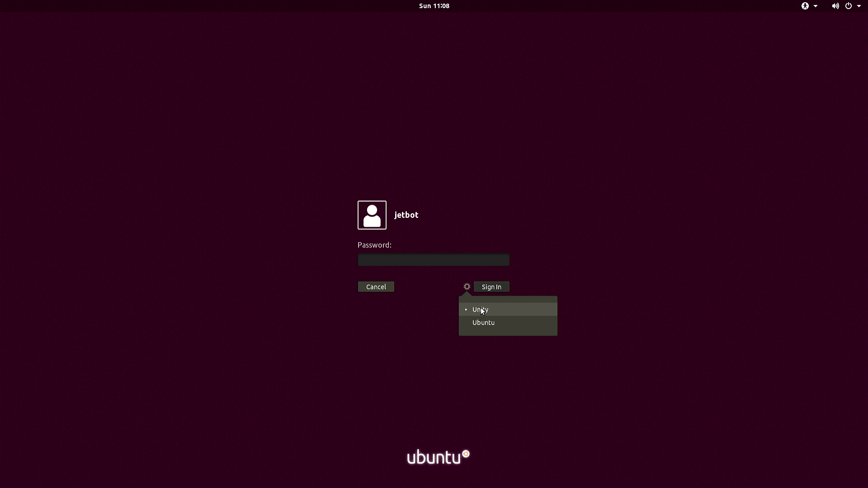The width and height of the screenshot is (868, 488).
Task: Click the selected bullet beside Unity
Action: [x=466, y=310]
